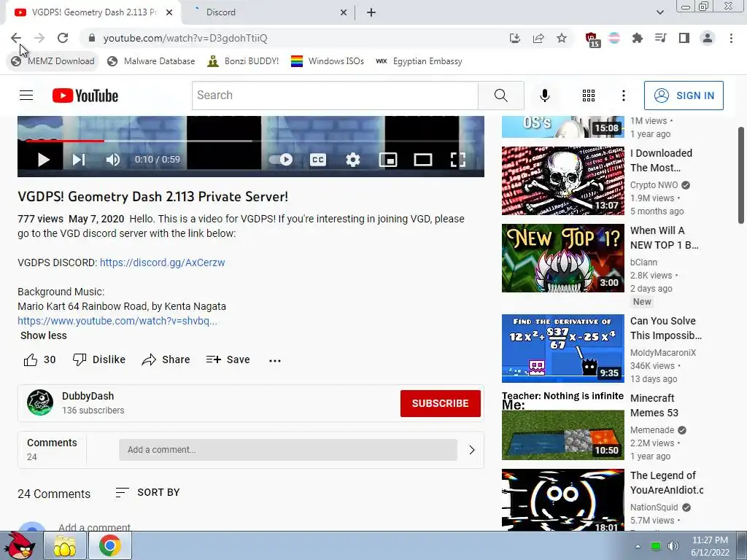
Task: Open Minecraft Memes 53 video title
Action: (x=654, y=405)
